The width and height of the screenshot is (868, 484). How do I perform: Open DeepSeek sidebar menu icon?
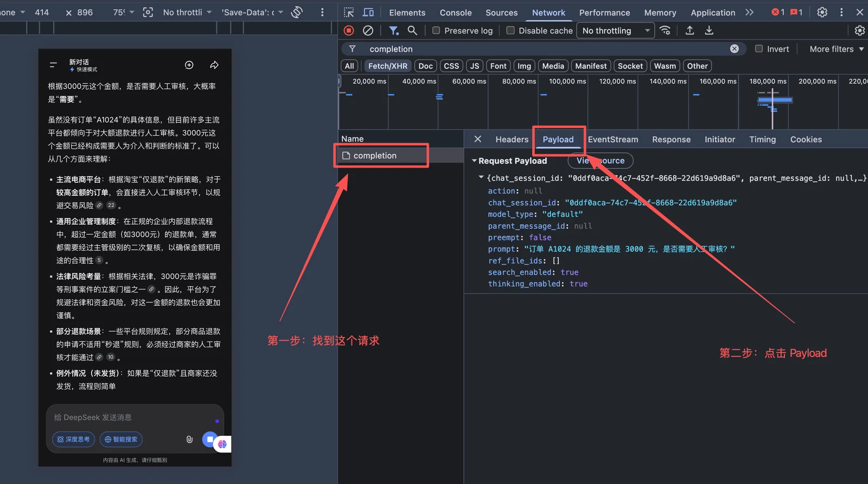point(53,65)
